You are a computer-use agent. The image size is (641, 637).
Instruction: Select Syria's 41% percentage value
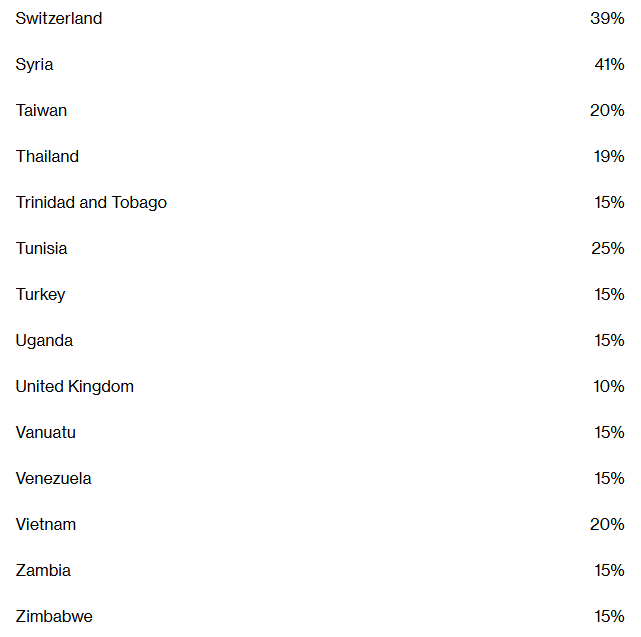(x=609, y=65)
